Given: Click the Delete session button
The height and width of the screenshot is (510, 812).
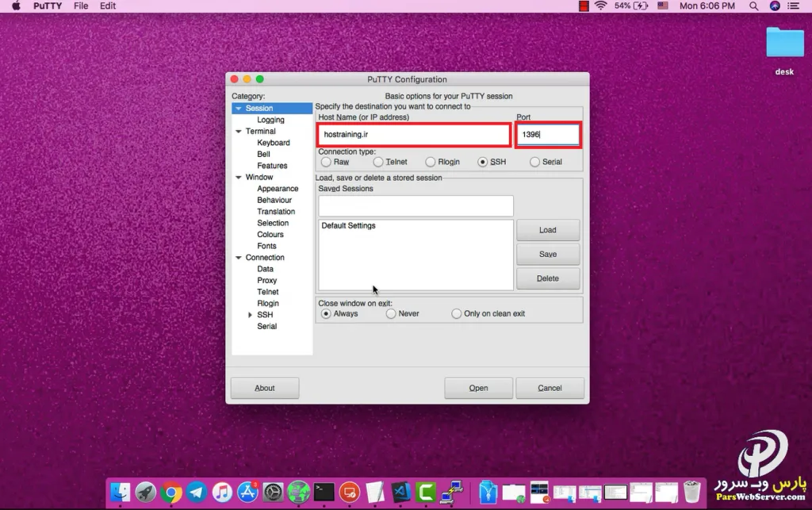Looking at the screenshot, I should pos(548,278).
